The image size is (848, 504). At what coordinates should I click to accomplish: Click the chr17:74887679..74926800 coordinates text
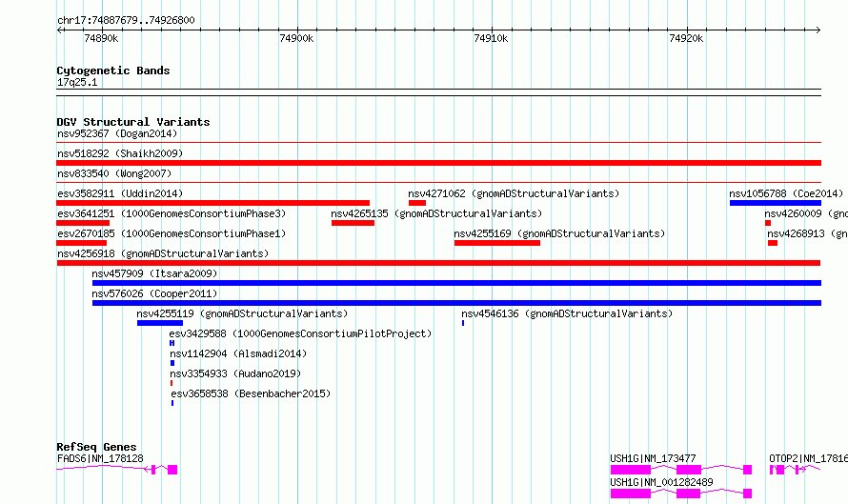point(126,20)
